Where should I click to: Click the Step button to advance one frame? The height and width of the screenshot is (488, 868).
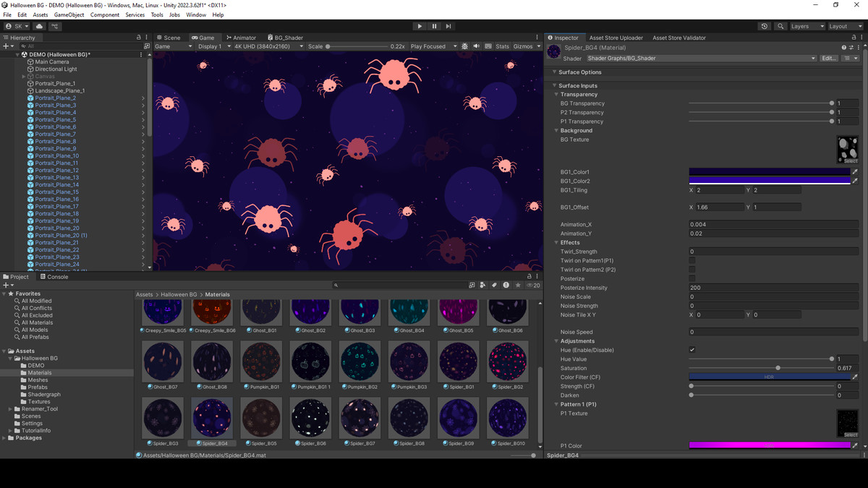click(x=448, y=26)
